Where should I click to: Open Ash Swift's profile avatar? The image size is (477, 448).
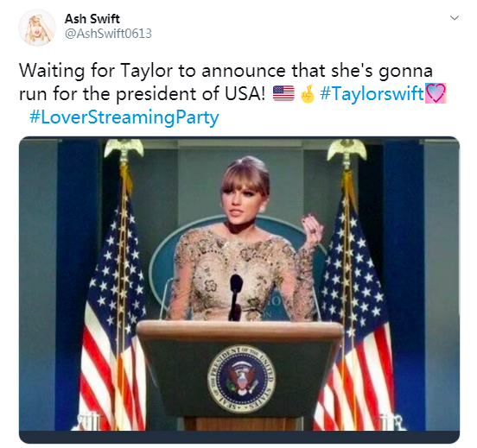pyautogui.click(x=37, y=28)
